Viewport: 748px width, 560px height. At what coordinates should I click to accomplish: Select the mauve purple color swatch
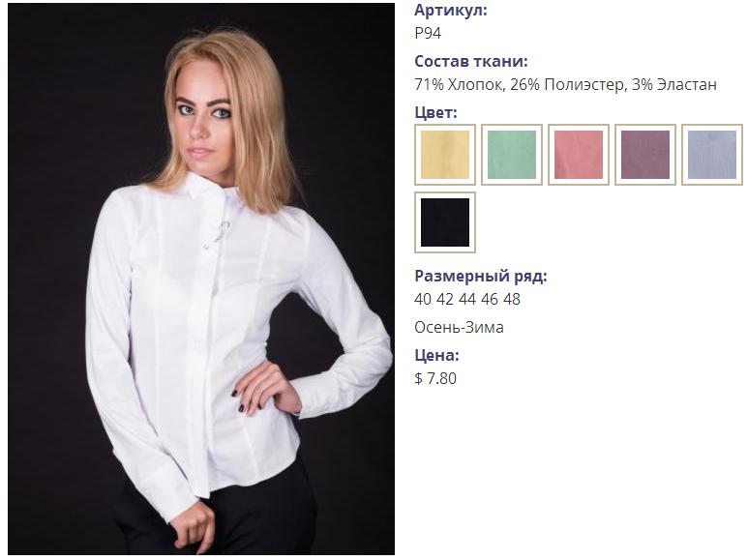(645, 155)
